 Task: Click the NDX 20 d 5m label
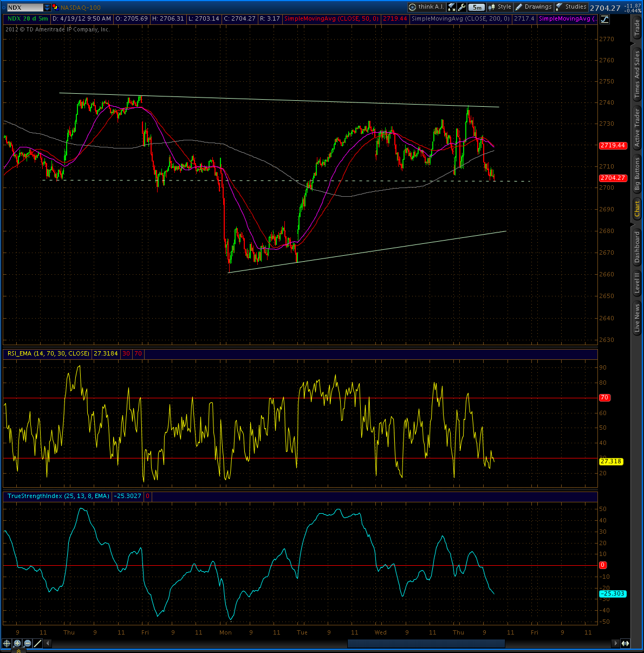tap(28, 18)
